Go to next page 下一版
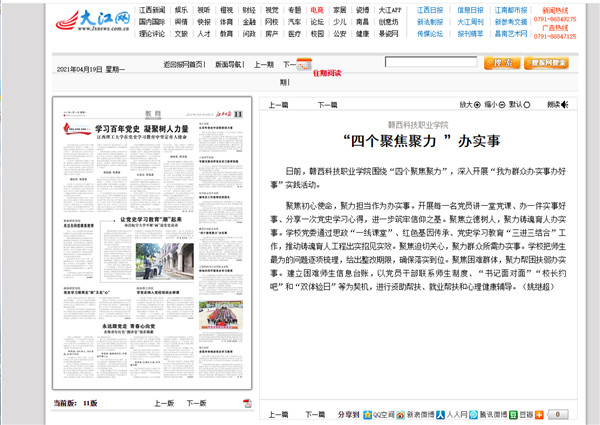This screenshot has height=425, width=600. [x=196, y=403]
